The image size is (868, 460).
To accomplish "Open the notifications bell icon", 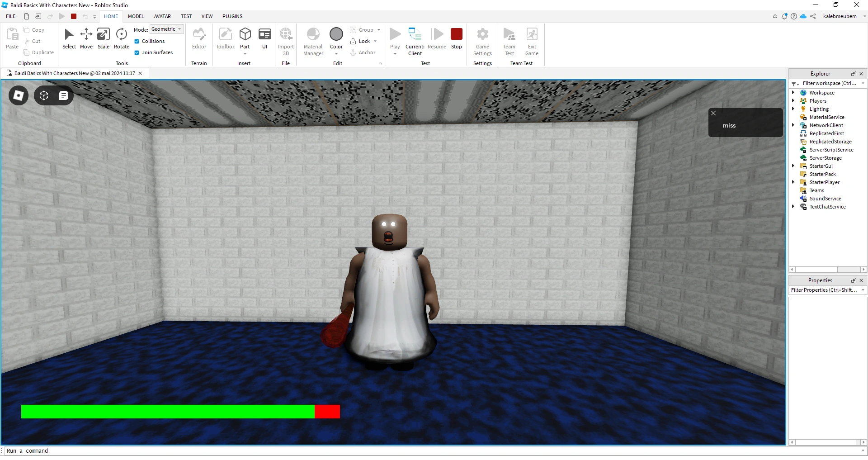I will 784,16.
